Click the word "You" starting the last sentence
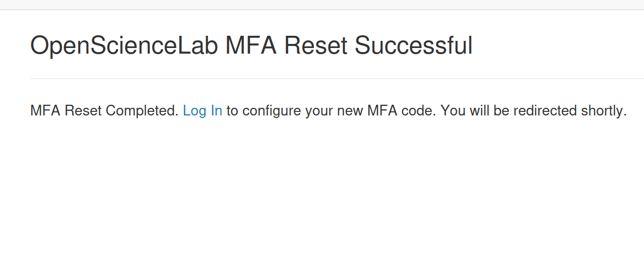The height and width of the screenshot is (259, 644). point(451,110)
